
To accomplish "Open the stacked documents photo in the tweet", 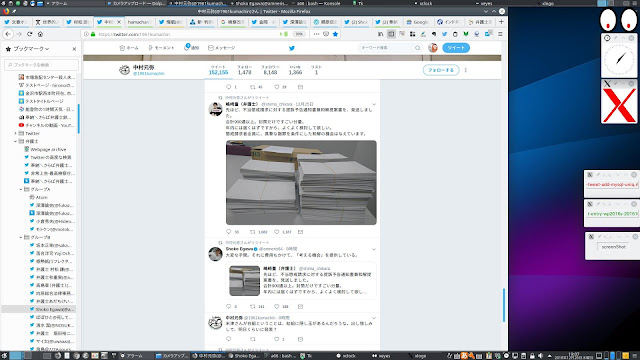I will pos(301,182).
